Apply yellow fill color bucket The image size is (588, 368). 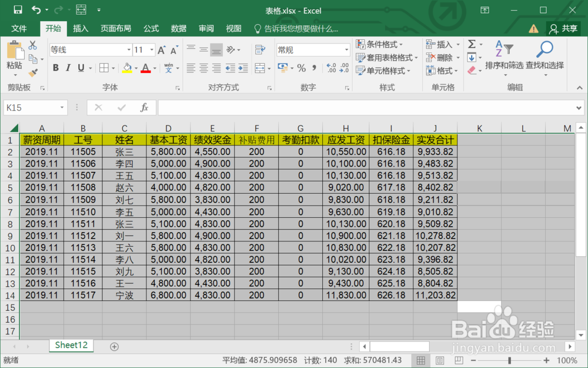coord(127,68)
